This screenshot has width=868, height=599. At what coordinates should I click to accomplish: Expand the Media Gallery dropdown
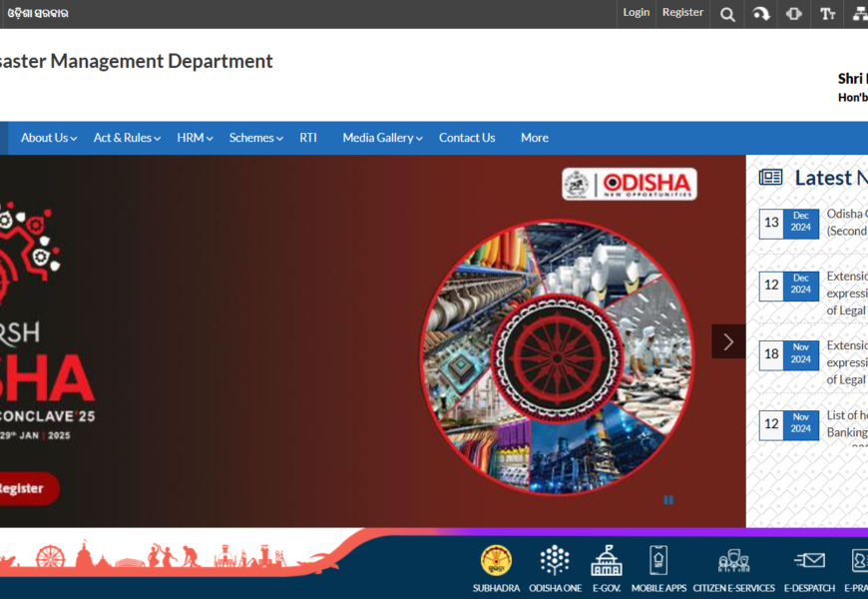[382, 138]
